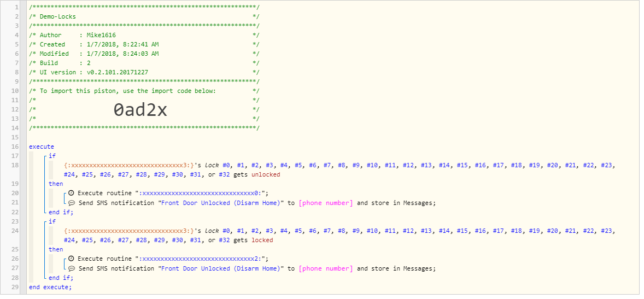Viewport: 644px width, 299px height.
Task: Click the routine name ending in 0: on line 20
Action: pyautogui.click(x=201, y=193)
